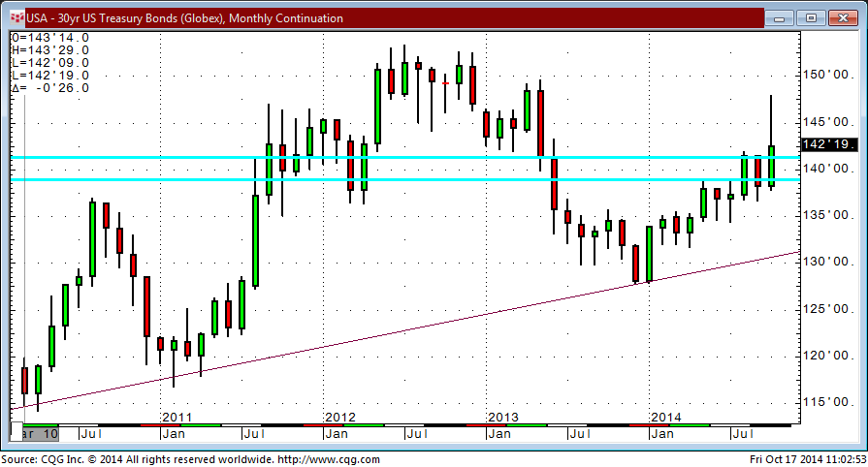Click the 115'00 price axis label

[x=826, y=402]
